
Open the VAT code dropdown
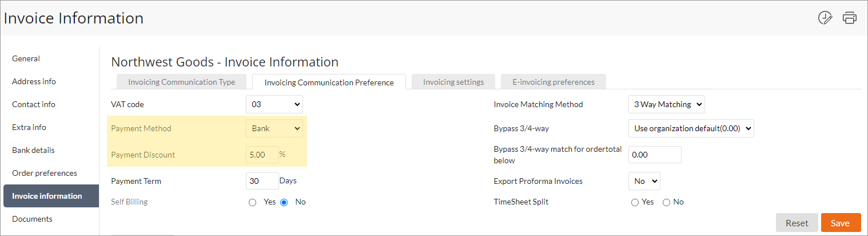[x=274, y=104]
